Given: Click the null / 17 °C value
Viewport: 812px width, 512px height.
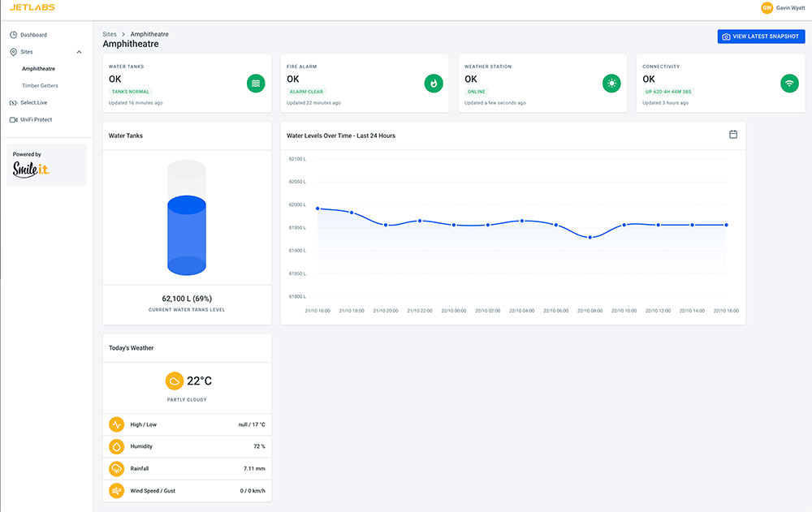Looking at the screenshot, I should coord(252,424).
